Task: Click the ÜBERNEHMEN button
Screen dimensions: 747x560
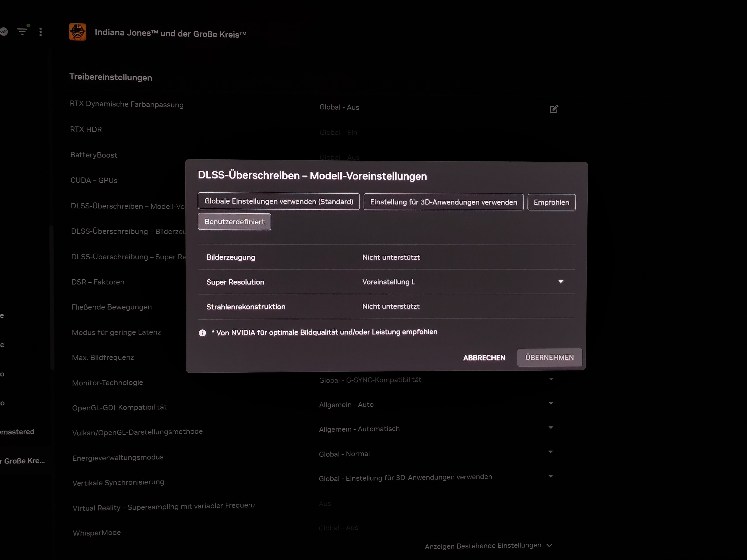Action: click(549, 357)
